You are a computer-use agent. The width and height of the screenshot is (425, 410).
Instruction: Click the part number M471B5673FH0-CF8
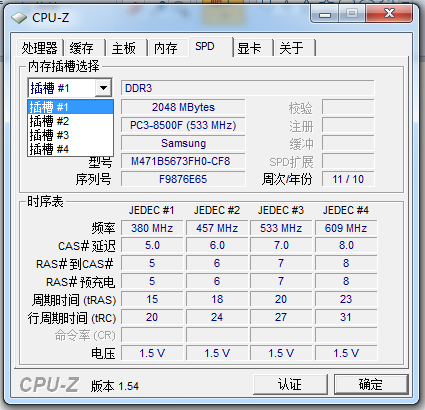pos(183,161)
